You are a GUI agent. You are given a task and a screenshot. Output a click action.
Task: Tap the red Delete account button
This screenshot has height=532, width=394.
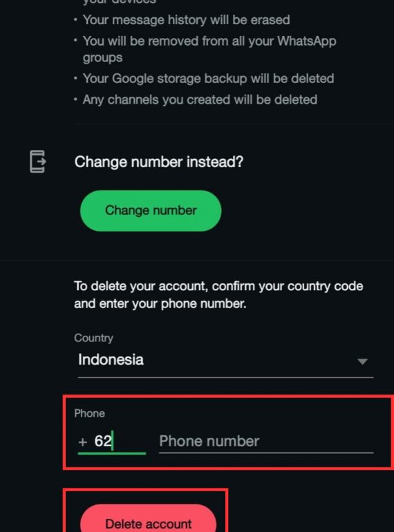(x=148, y=519)
